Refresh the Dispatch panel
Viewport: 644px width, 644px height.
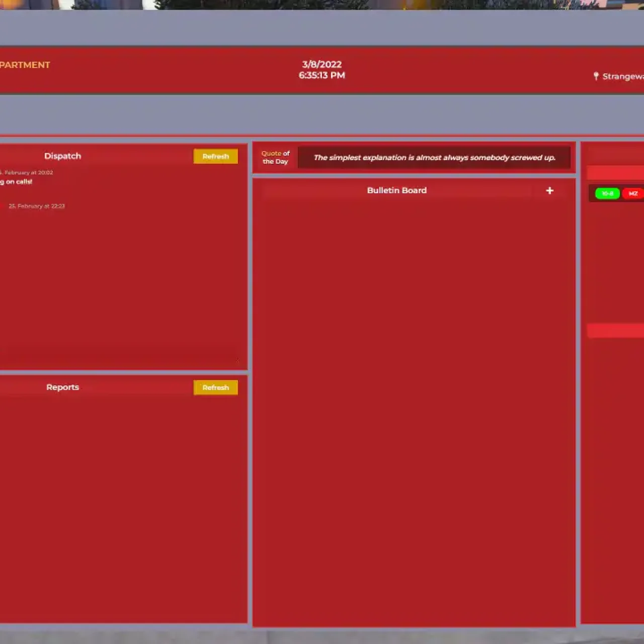215,156
